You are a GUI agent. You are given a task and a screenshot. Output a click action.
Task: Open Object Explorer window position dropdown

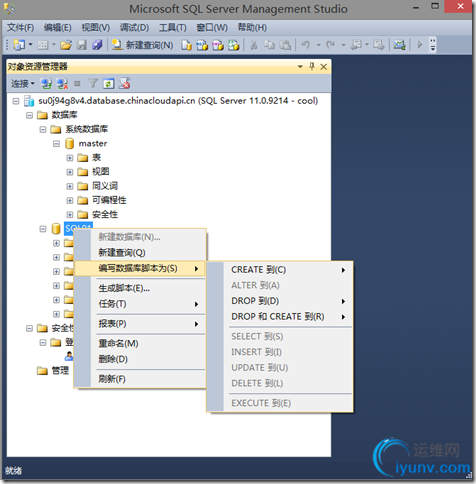tap(300, 67)
